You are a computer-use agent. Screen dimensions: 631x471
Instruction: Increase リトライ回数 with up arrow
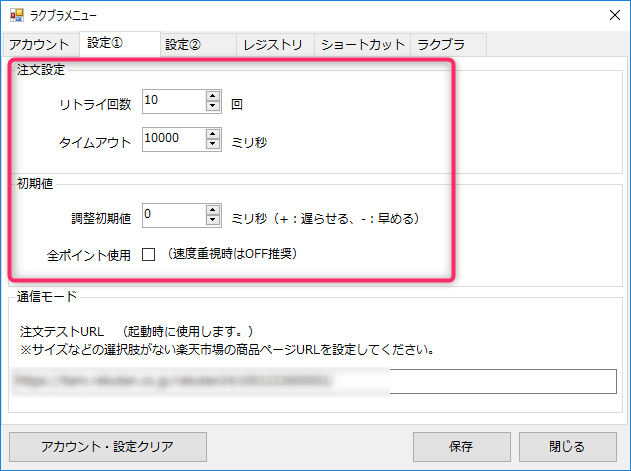(213, 97)
